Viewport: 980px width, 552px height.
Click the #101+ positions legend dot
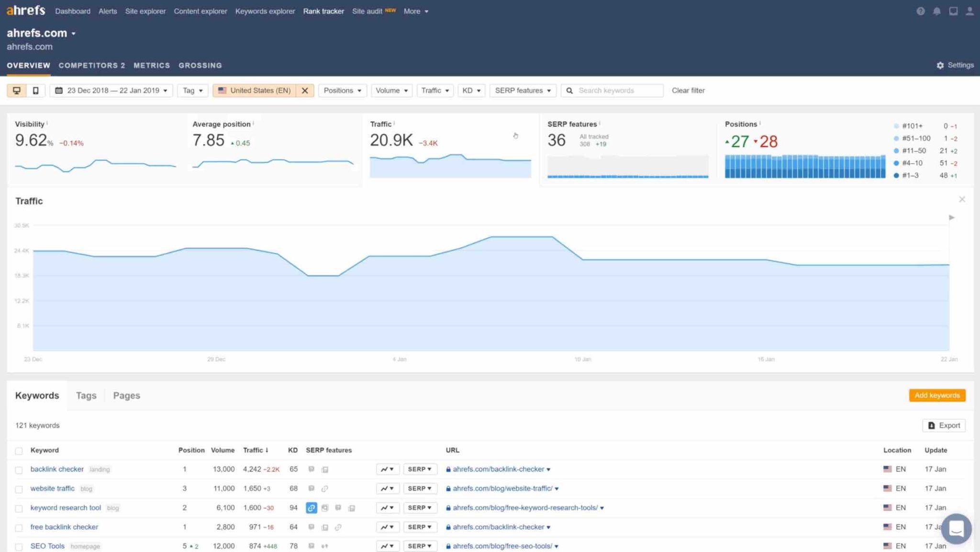pyautogui.click(x=896, y=126)
